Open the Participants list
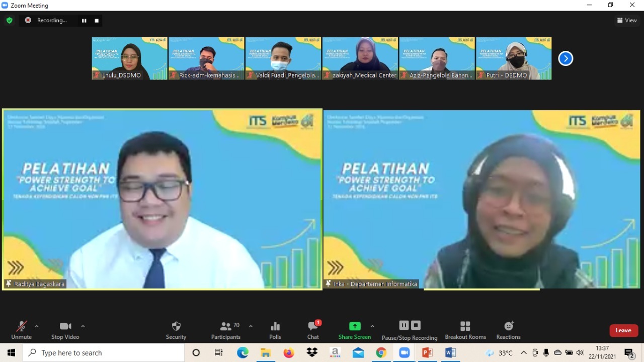The image size is (644, 362). [x=226, y=330]
